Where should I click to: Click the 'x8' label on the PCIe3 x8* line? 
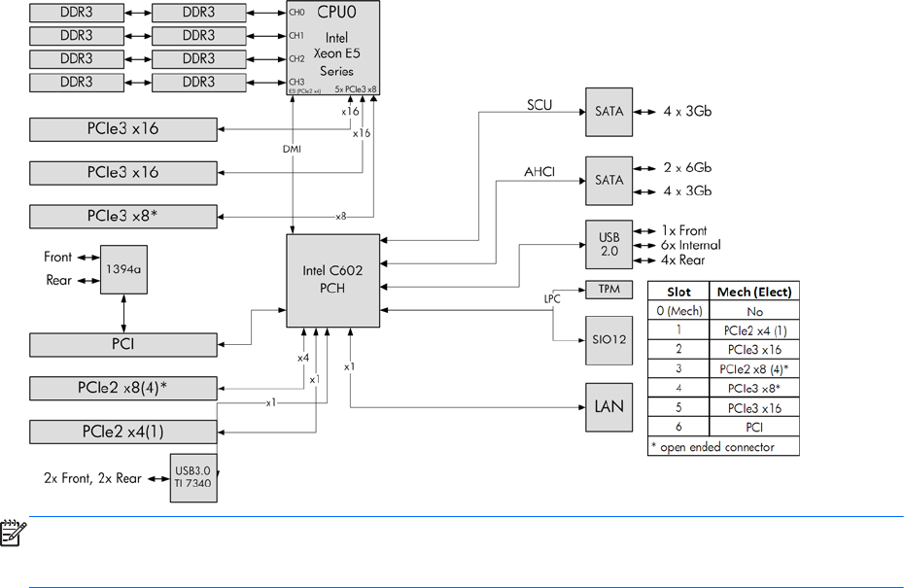click(341, 217)
